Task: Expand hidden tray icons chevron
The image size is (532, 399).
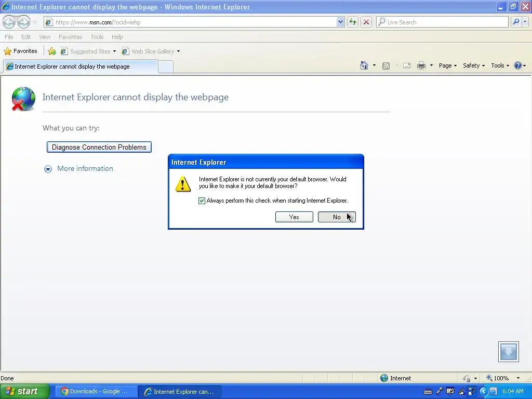Action: 483,392
